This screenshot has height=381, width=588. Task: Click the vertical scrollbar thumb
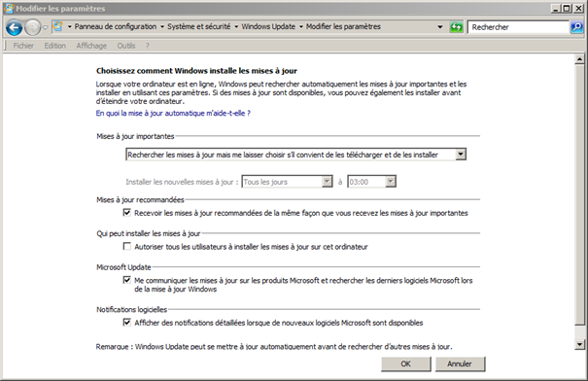click(x=579, y=195)
